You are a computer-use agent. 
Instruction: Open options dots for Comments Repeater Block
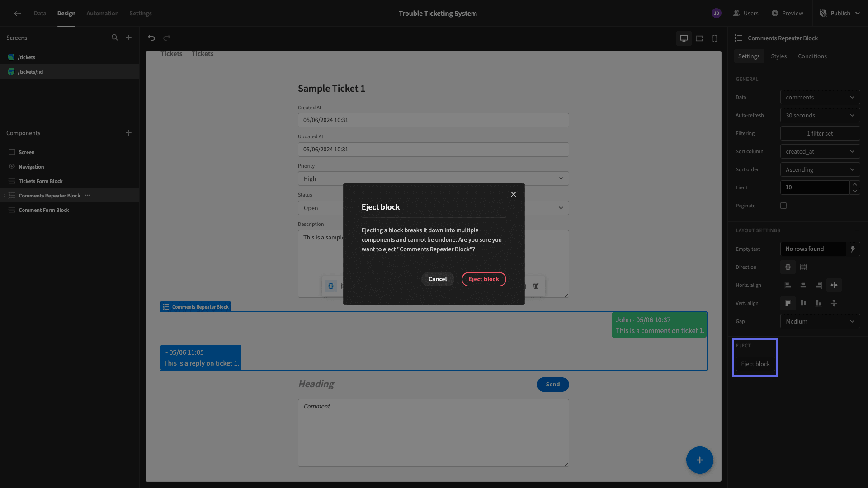(87, 196)
